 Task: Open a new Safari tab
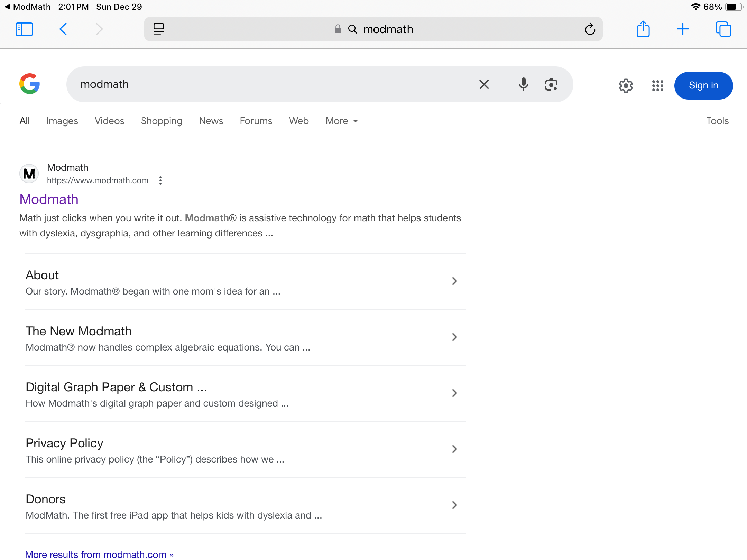(x=683, y=29)
